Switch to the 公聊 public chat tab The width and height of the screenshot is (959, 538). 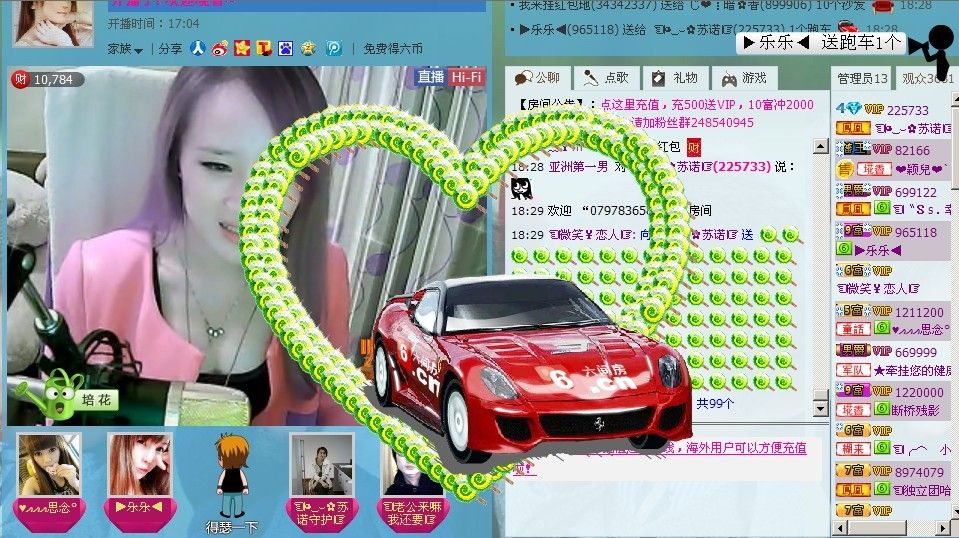pos(538,78)
